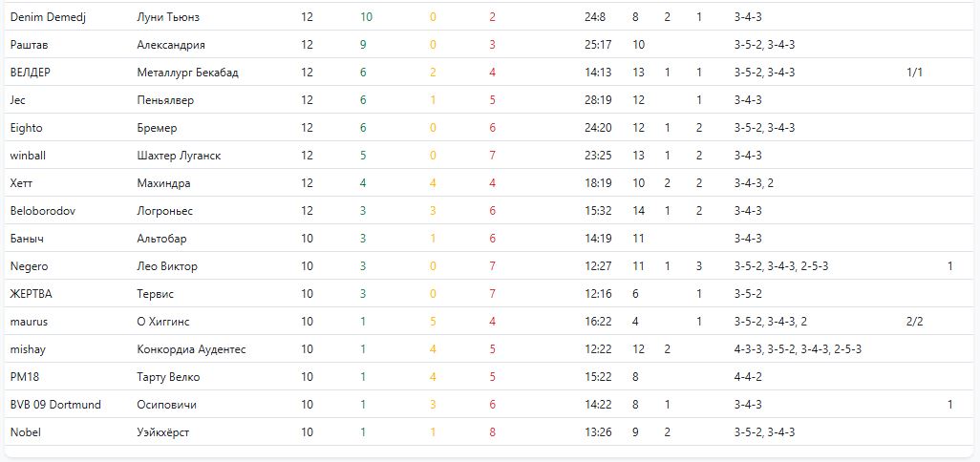Viewport: 980px width, 462px height.
Task: Open team Конкордиа Аудентес
Action: point(192,349)
